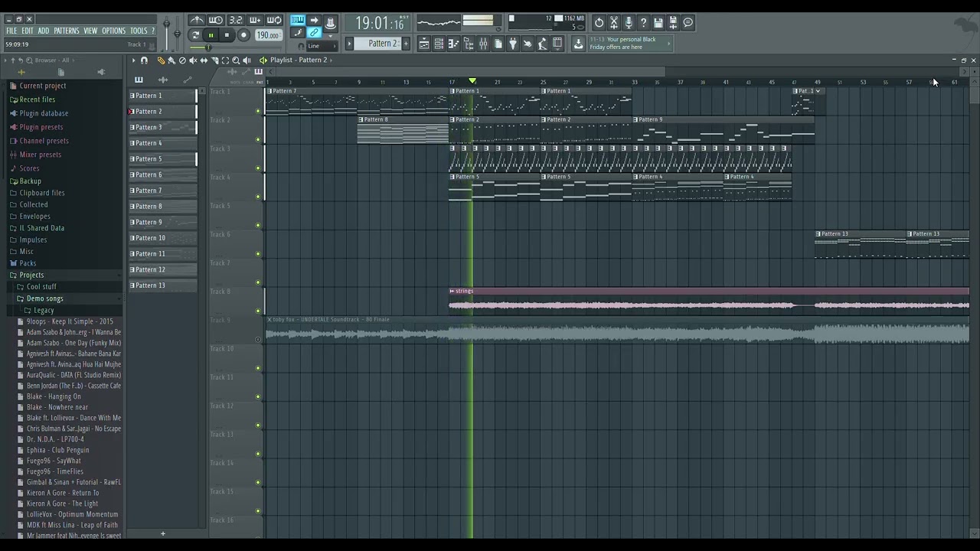Open the Pattern 2 selector dropdown

click(381, 44)
